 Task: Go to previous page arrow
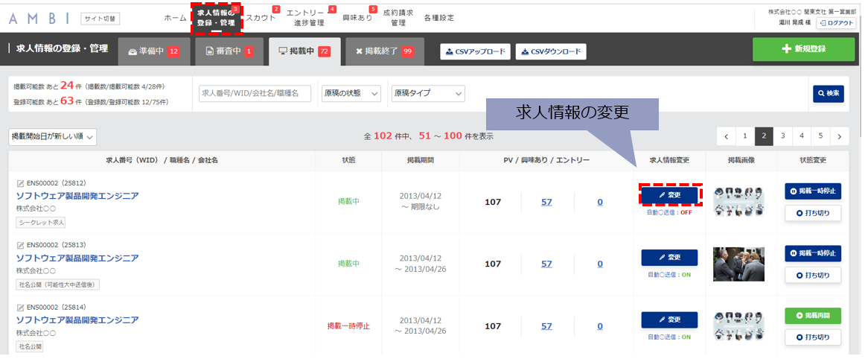point(726,136)
